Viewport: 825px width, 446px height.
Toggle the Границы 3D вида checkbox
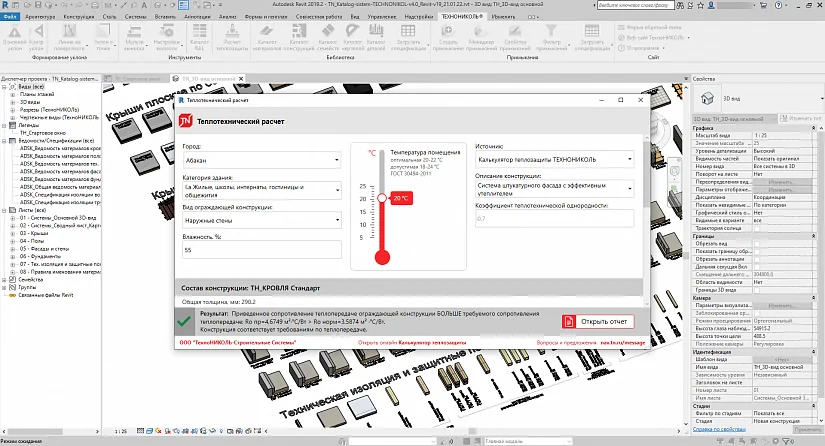tap(757, 290)
